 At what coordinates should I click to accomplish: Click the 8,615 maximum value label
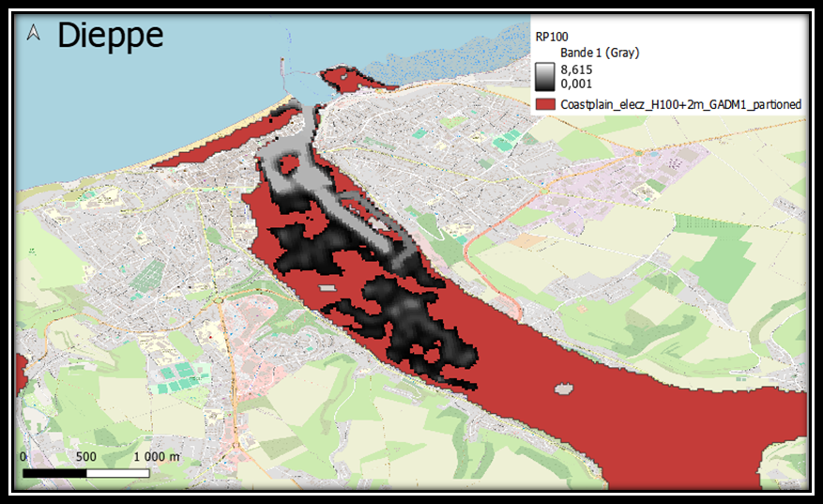(x=577, y=69)
